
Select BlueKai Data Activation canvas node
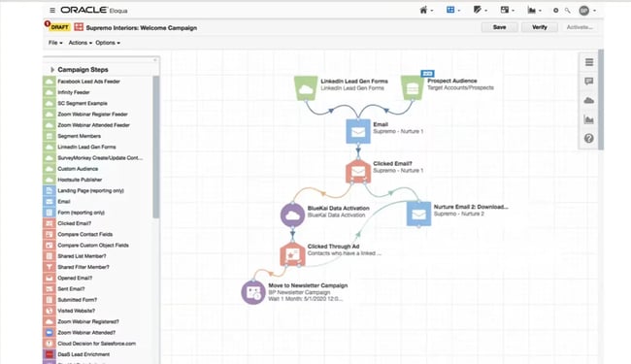pyautogui.click(x=292, y=215)
